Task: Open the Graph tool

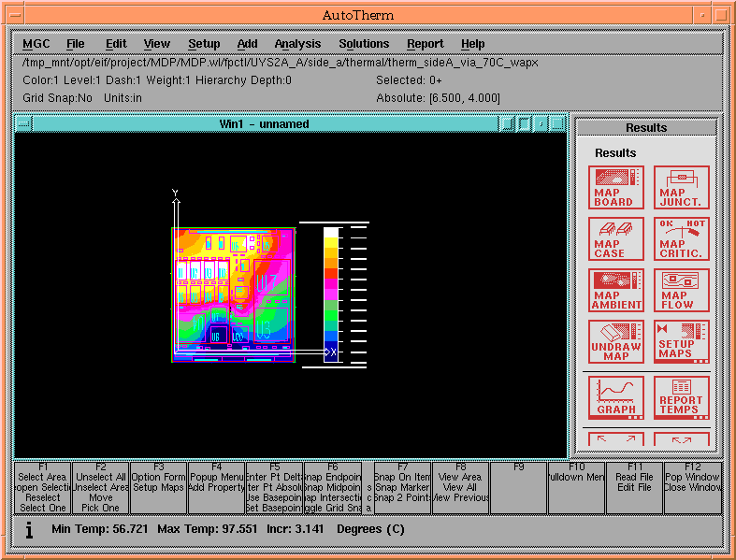Action: pyautogui.click(x=616, y=396)
